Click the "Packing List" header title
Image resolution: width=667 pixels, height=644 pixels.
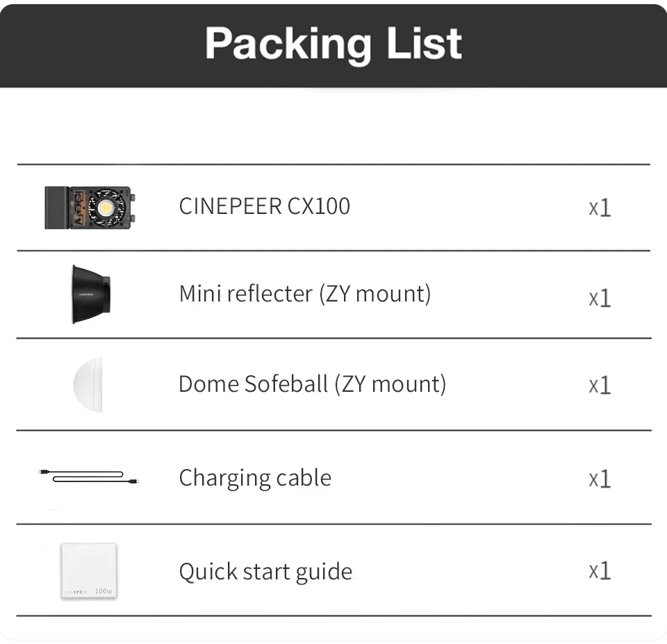tap(333, 44)
